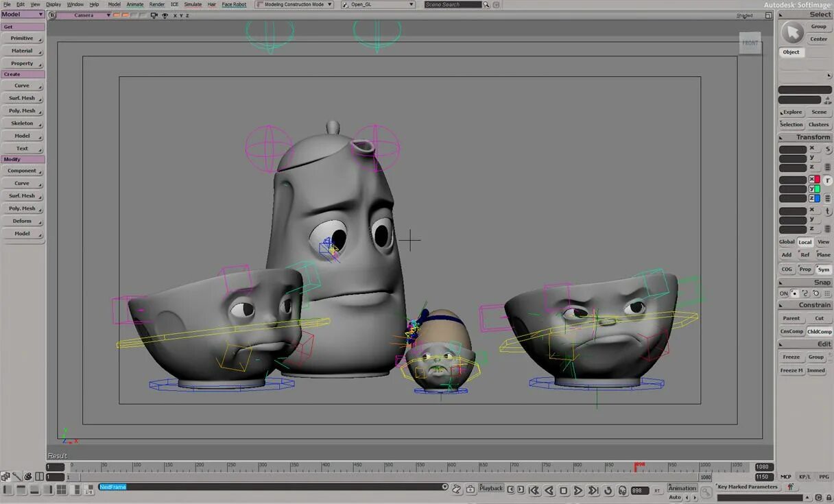The image size is (834, 504).
Task: Click the Freeze M button
Action: (791, 370)
